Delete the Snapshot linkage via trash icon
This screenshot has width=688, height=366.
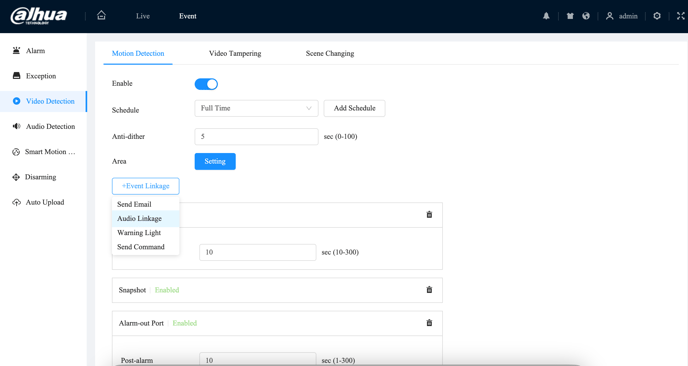(x=429, y=290)
